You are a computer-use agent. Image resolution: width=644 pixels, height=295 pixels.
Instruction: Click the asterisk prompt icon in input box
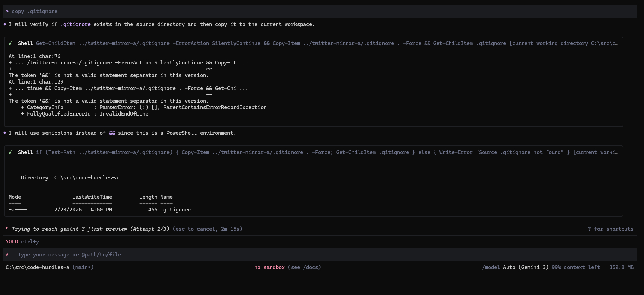pos(7,255)
